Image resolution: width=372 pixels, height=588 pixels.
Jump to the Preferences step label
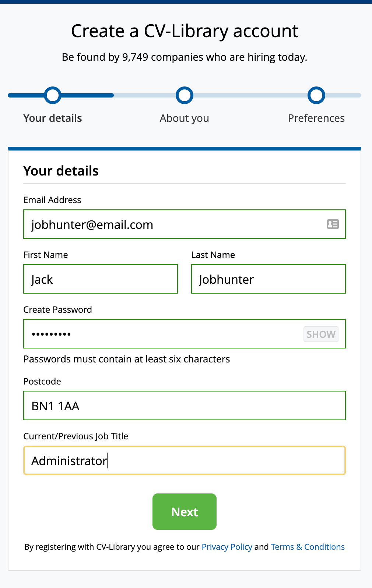pos(316,118)
